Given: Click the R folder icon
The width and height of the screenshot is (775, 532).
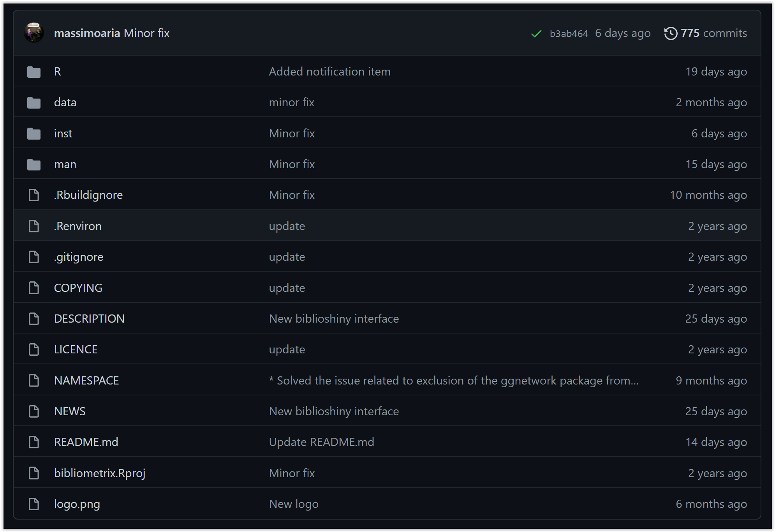Looking at the screenshot, I should click(x=34, y=72).
